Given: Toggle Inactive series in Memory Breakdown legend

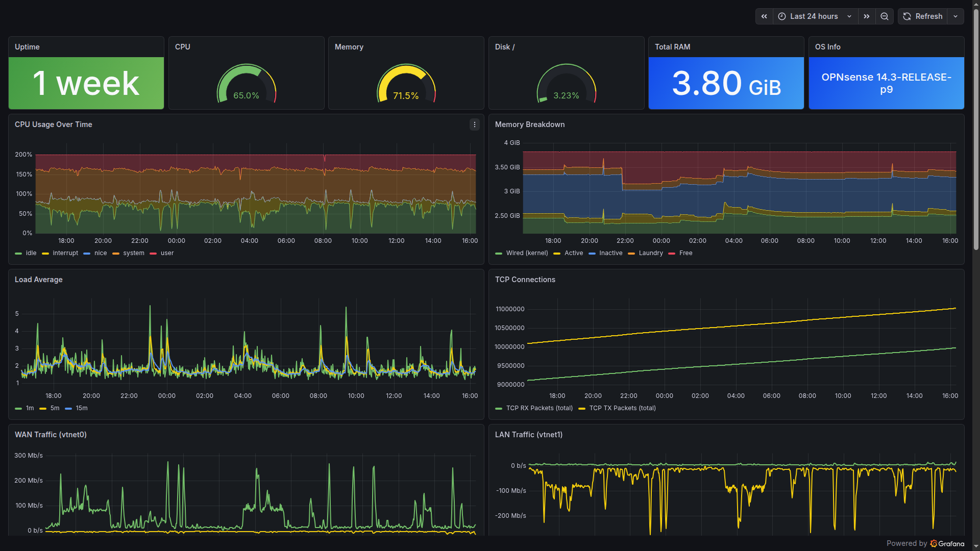Looking at the screenshot, I should click(x=610, y=253).
